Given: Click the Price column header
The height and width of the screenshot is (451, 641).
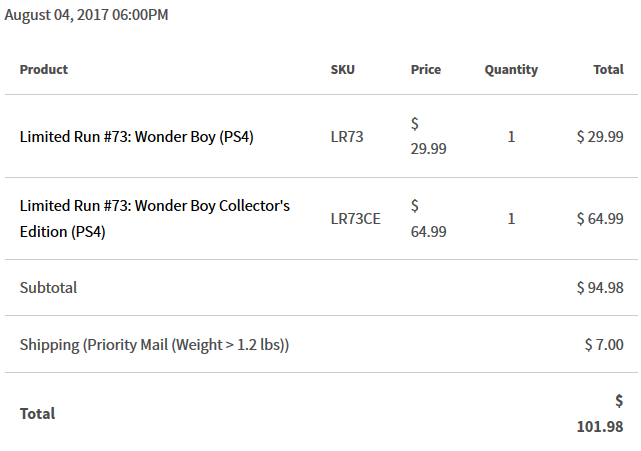Looking at the screenshot, I should coord(426,70).
